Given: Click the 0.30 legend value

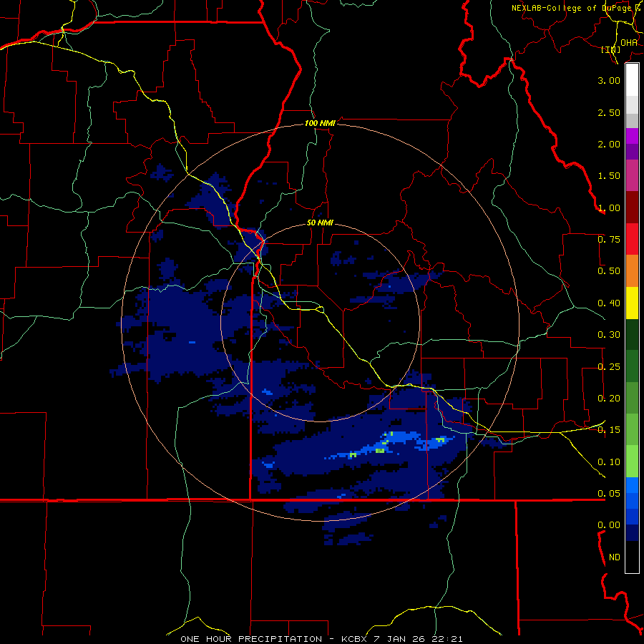Looking at the screenshot, I should [609, 335].
